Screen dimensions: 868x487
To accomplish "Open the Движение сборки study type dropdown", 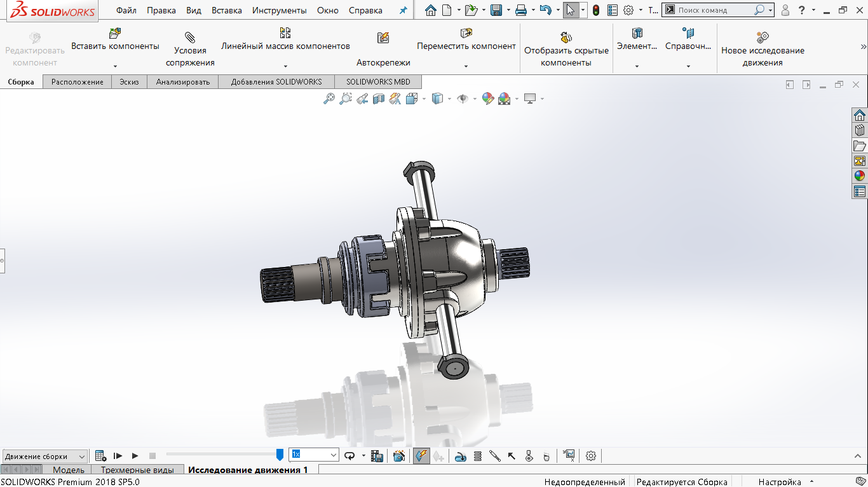I will [44, 456].
